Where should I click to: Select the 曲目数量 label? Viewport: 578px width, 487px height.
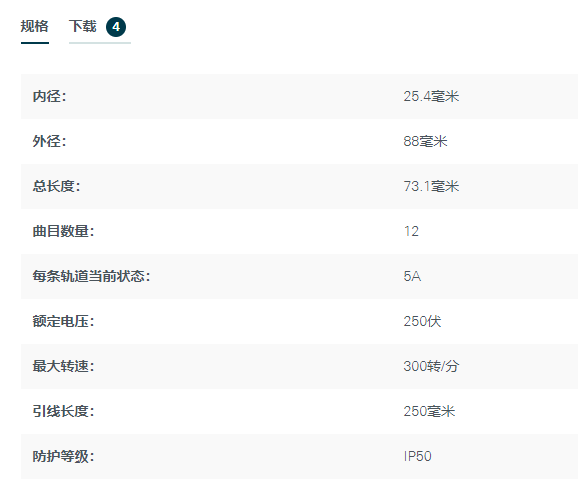coord(63,231)
